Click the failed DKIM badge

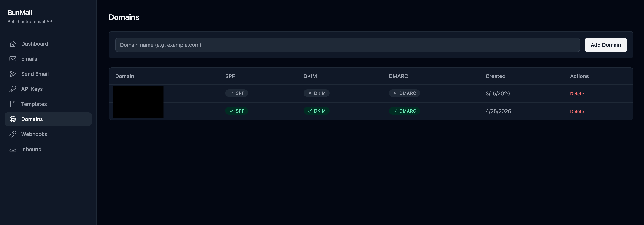(x=316, y=93)
